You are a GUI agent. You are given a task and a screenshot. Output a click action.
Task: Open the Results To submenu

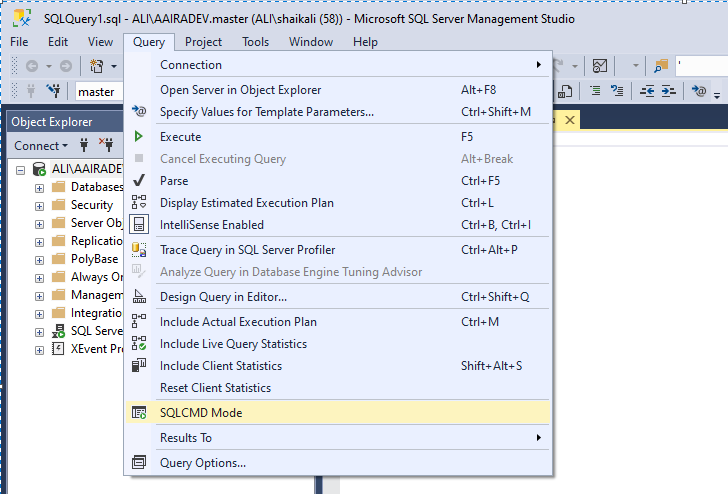coord(338,438)
